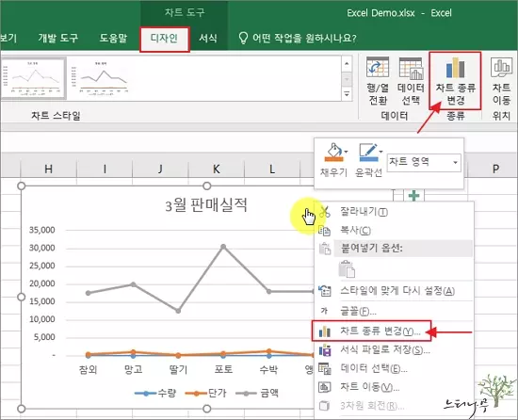Click the 금액 legend entry
Viewport: 518px width, 420px height.
[x=257, y=393]
